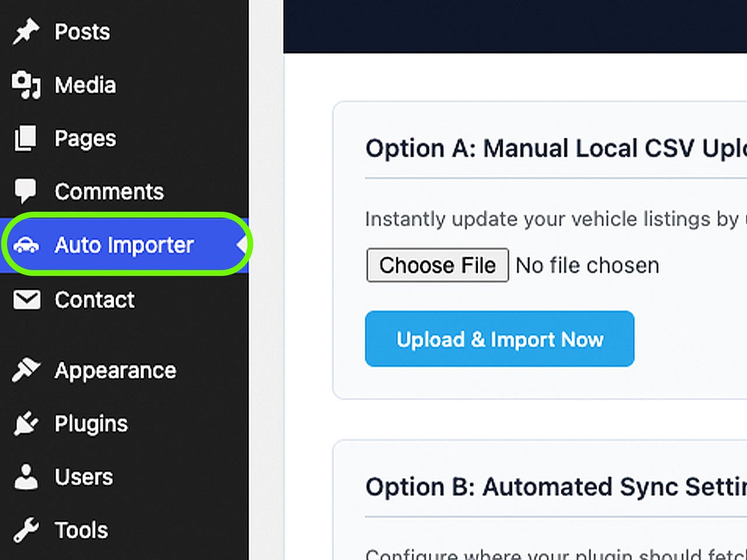Click the Media camera-music icon
Viewport: 747px width, 560px height.
[26, 85]
